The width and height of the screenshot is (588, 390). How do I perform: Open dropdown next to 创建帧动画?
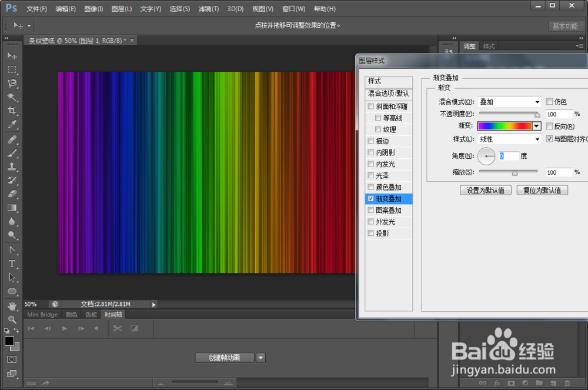pyautogui.click(x=261, y=358)
